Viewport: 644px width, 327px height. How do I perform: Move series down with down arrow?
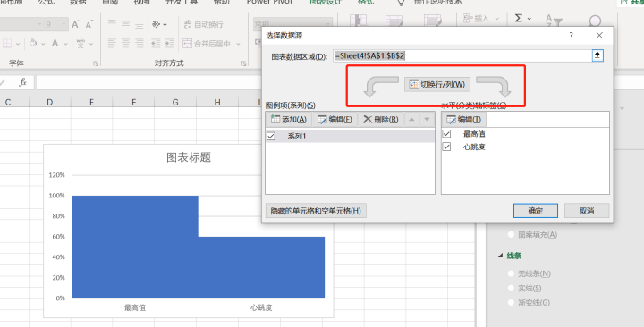coord(428,120)
